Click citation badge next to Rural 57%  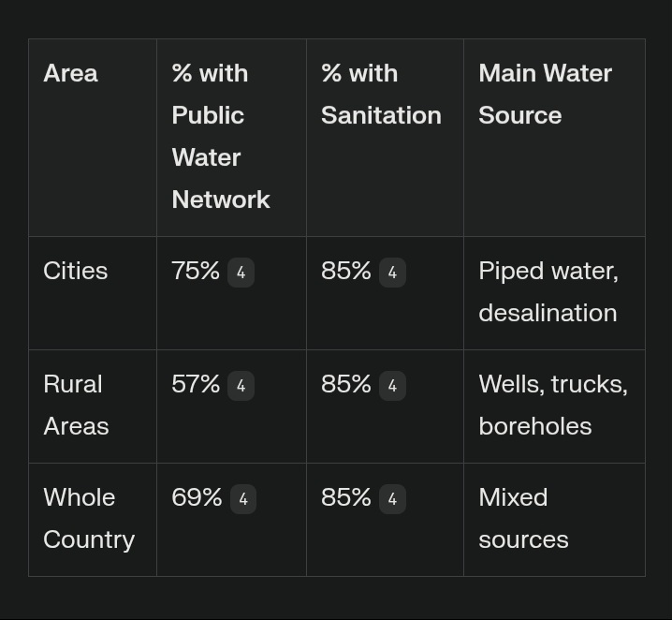point(241,386)
